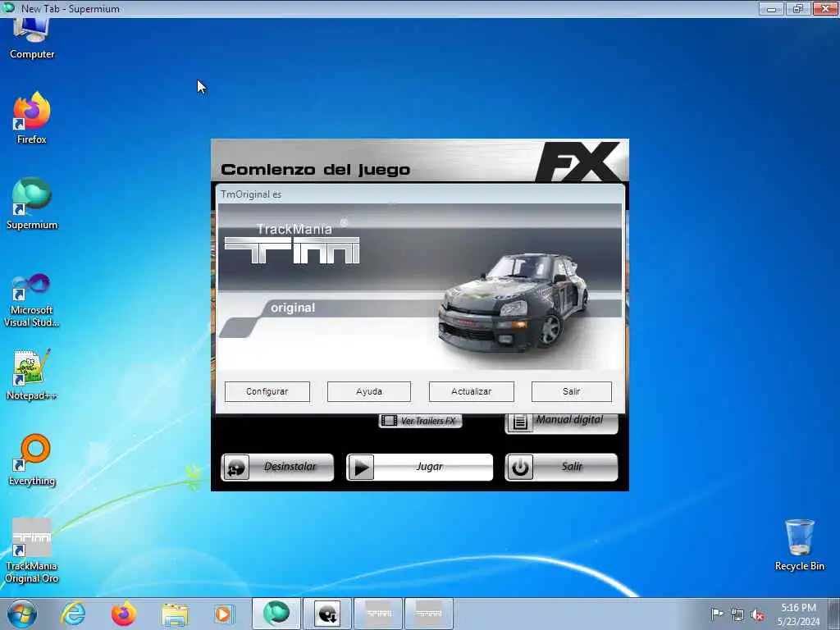The height and width of the screenshot is (630, 840).
Task: Select the Recycle Bin icon
Action: tap(799, 545)
